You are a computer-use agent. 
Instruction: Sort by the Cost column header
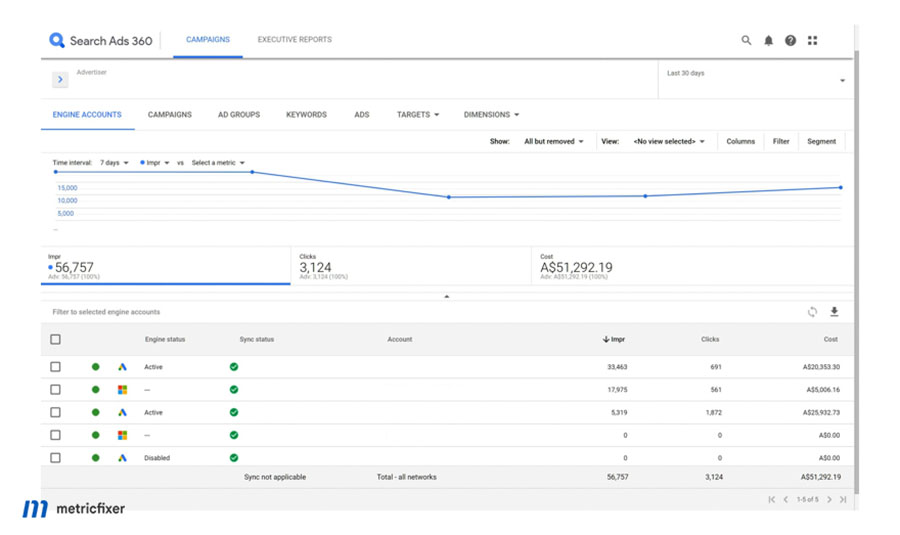click(x=831, y=339)
